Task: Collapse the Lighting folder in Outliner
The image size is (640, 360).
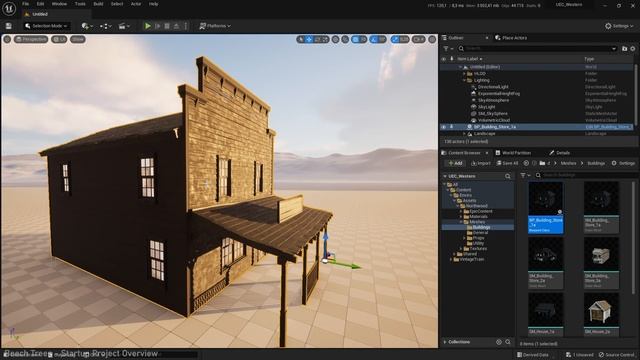Action: coord(464,80)
